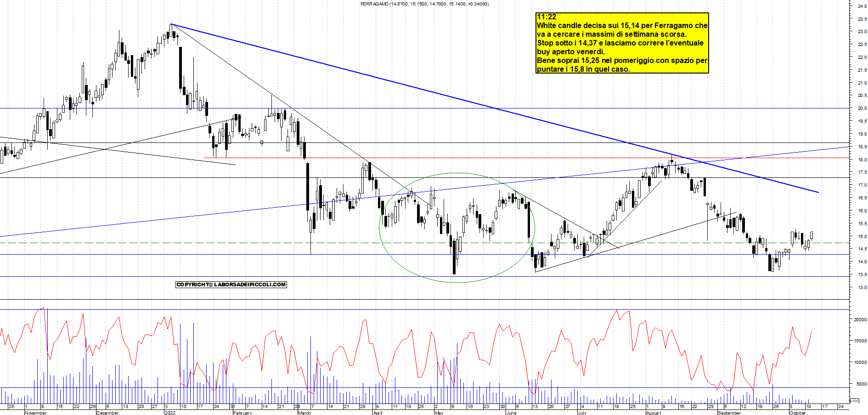Click the October month label
The width and height of the screenshot is (868, 415).
click(797, 413)
